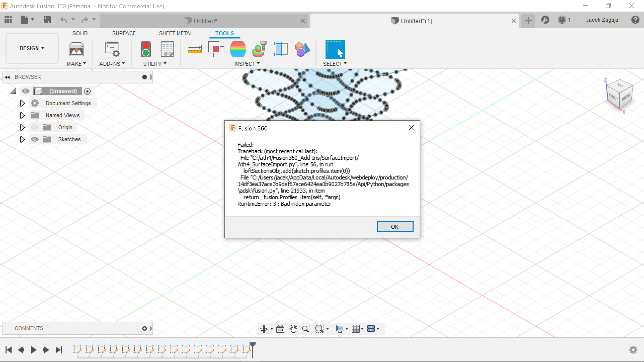Open the display units table icon in Utility
The image size is (644, 362).
[x=167, y=49]
